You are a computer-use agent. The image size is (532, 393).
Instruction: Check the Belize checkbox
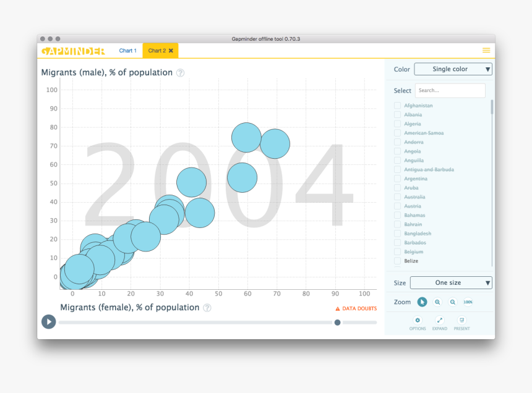(397, 261)
